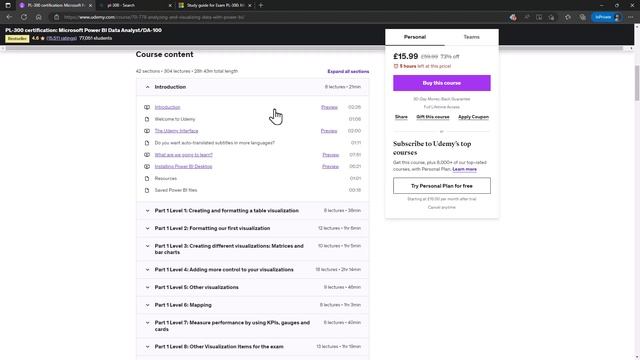
Task: Click the Buy this course button
Action: pos(442,83)
